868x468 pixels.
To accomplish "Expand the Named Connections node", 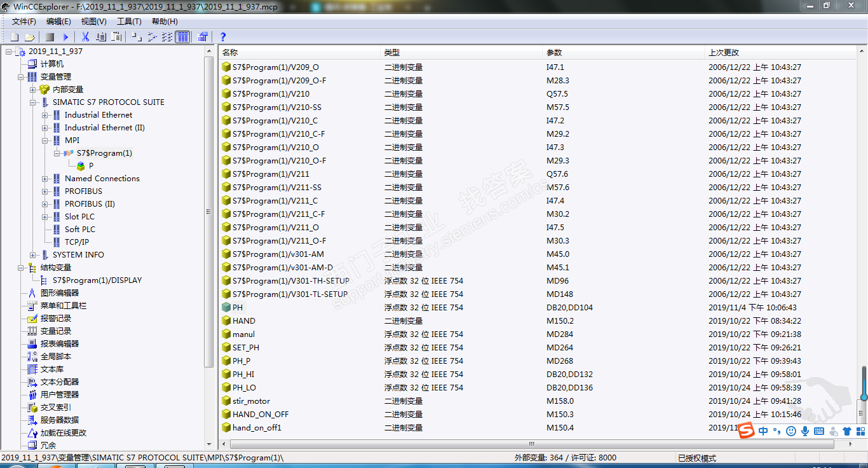I will click(x=45, y=179).
